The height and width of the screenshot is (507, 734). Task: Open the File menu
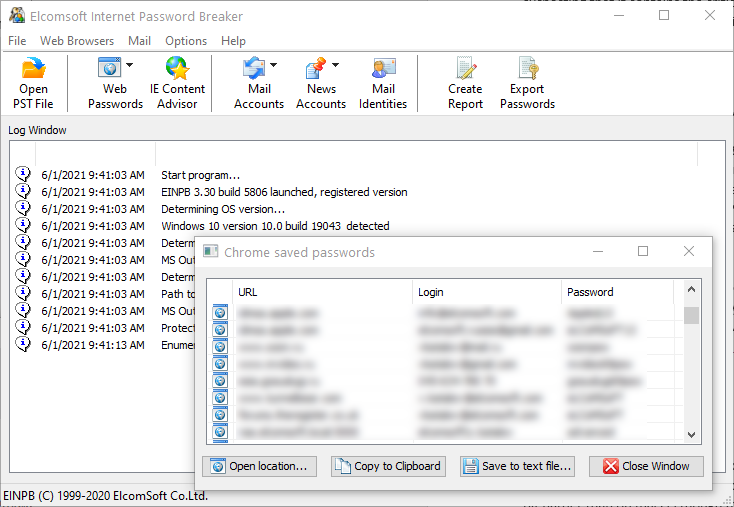pyautogui.click(x=17, y=41)
